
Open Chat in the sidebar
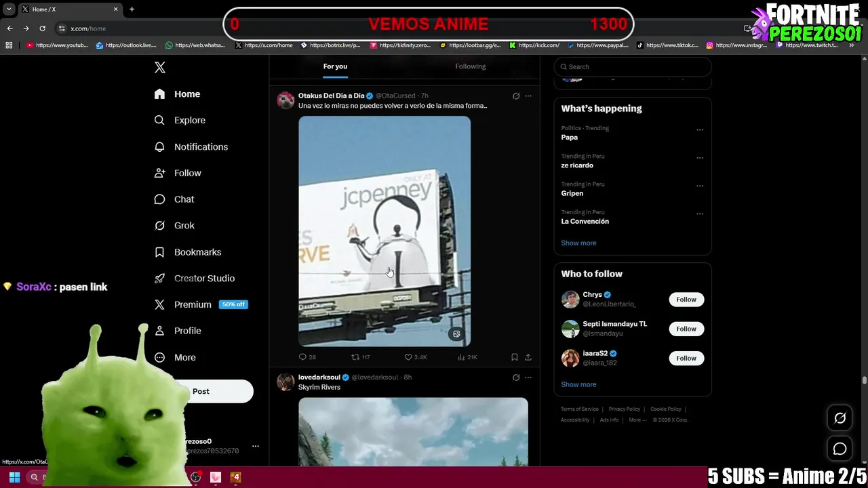coord(174,199)
